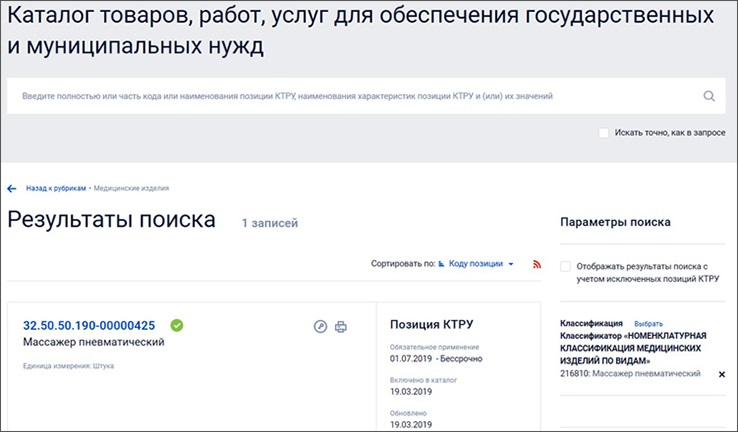Click the search magnifier icon
738x432 pixels.
coord(709,97)
